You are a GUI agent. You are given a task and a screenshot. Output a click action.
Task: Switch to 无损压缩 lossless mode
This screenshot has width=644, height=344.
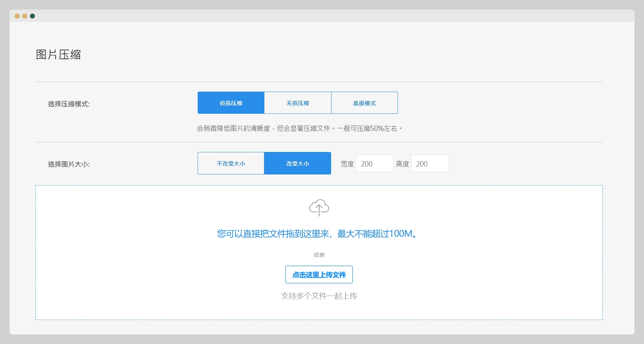tap(298, 103)
